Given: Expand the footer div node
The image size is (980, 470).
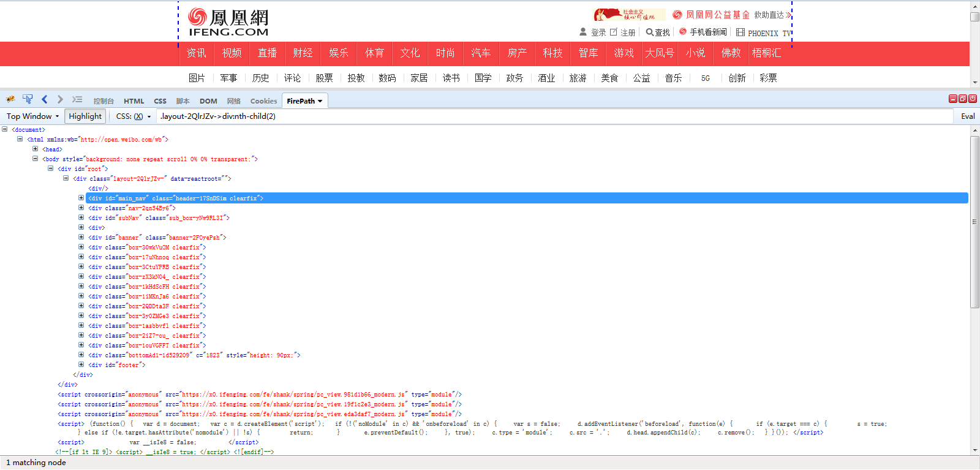Looking at the screenshot, I should click(x=81, y=365).
